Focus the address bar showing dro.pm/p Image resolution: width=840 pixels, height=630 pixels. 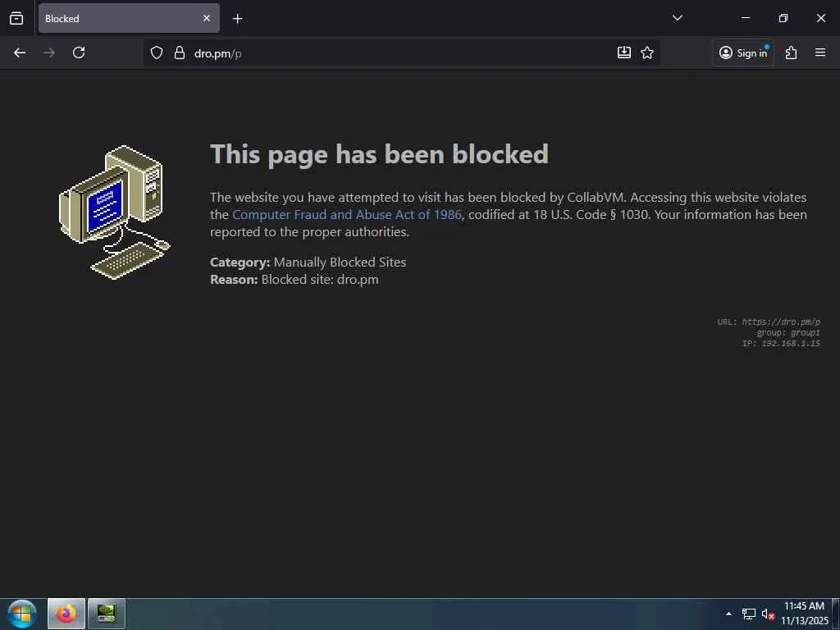[x=402, y=53]
